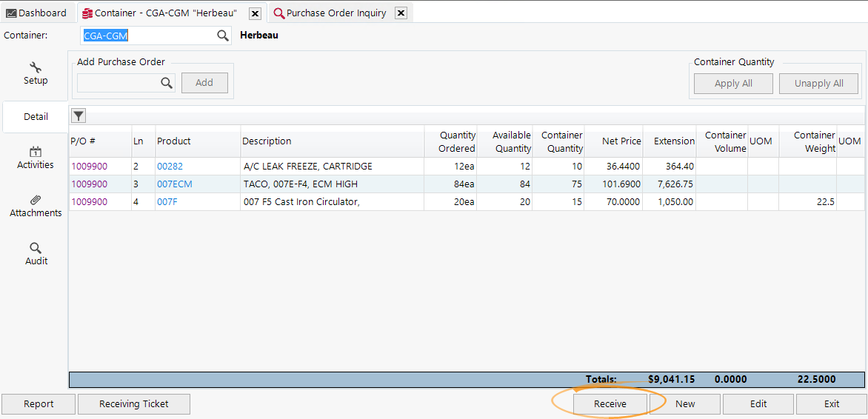Viewport: 868px width, 419px height.
Task: Select the Detail side tab
Action: (36, 117)
